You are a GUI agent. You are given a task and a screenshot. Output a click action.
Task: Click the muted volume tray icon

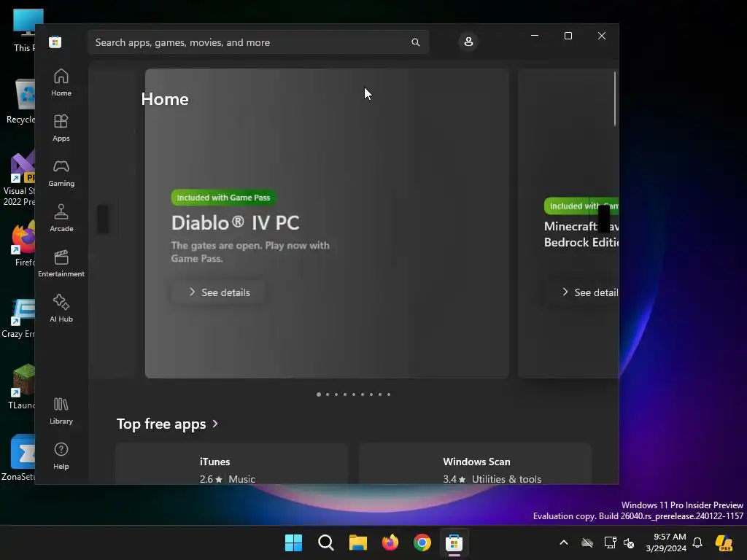tap(629, 542)
